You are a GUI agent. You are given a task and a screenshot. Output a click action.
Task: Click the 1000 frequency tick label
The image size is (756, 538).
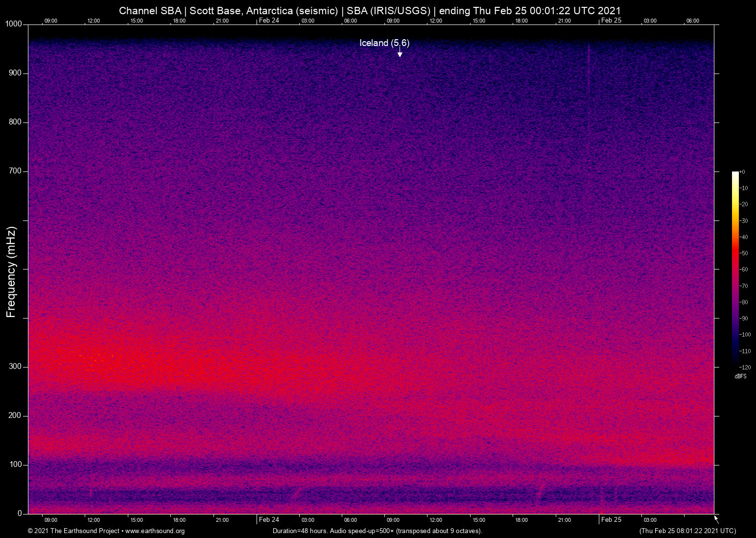click(13, 24)
